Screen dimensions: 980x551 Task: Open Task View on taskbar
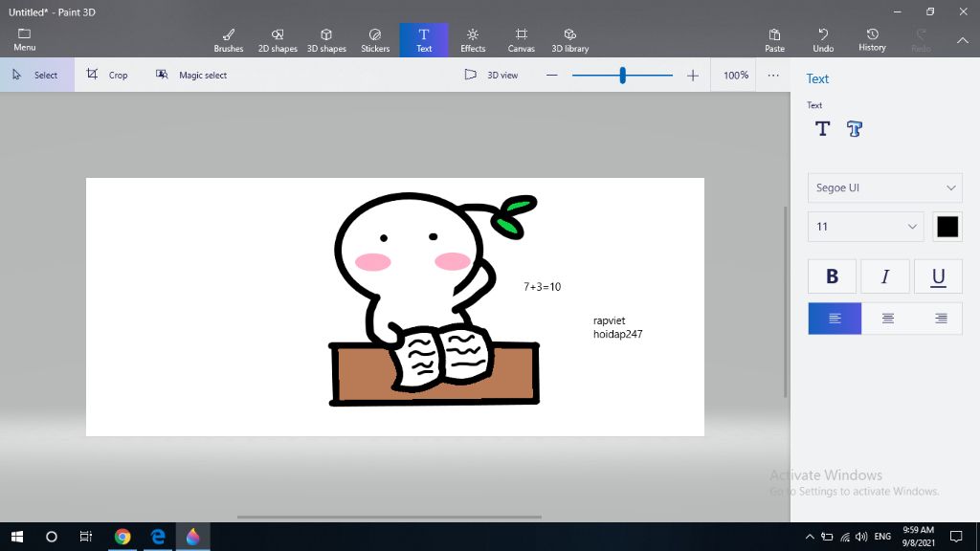85,537
